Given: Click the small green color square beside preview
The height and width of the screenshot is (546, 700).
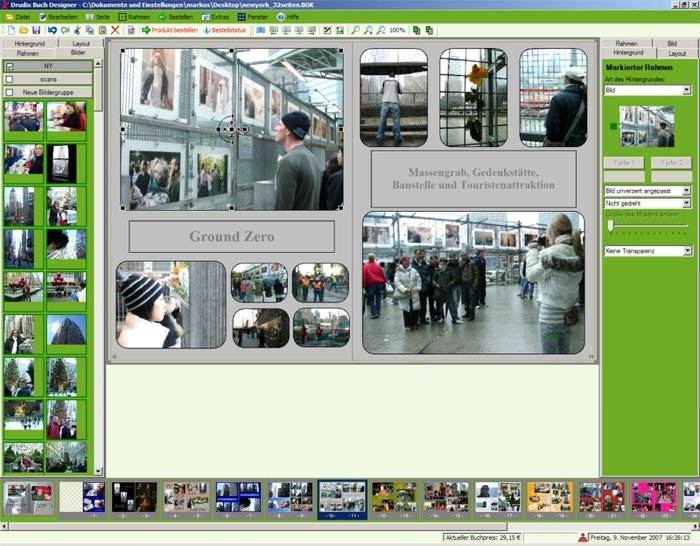Looking at the screenshot, I should click(x=613, y=126).
